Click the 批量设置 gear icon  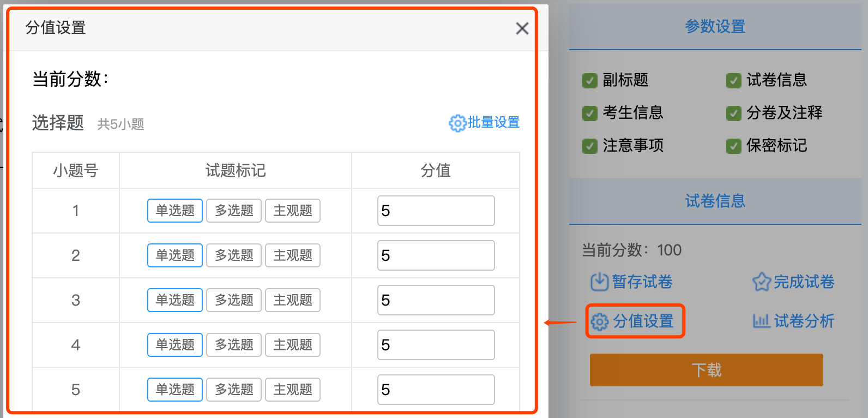[457, 123]
